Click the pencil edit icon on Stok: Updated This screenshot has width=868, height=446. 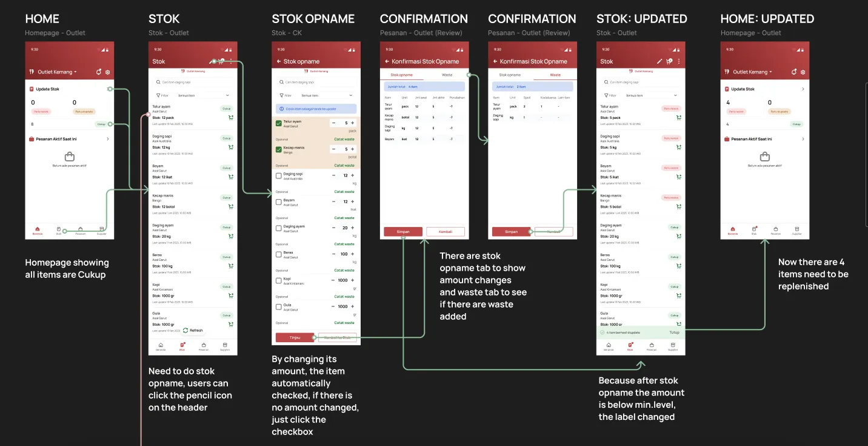coord(659,61)
